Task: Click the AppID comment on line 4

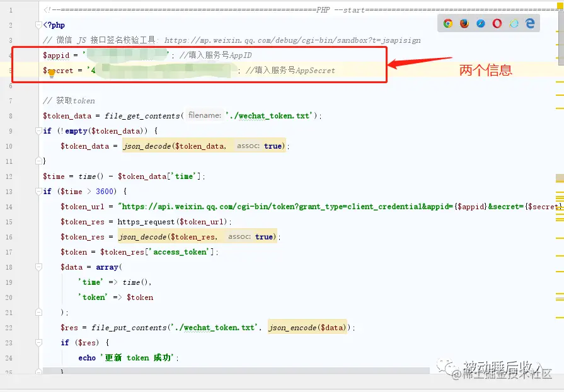Action: [216, 55]
